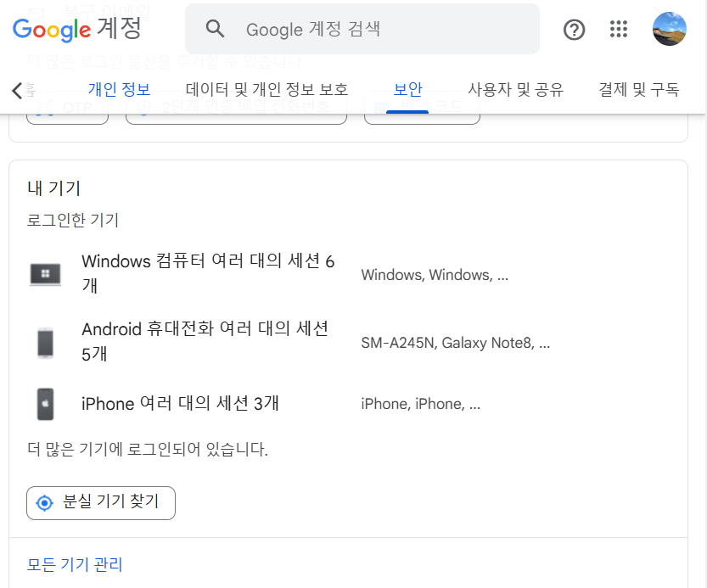Click 'SM-A245N, Galaxy Note8, ...' text

pos(456,343)
